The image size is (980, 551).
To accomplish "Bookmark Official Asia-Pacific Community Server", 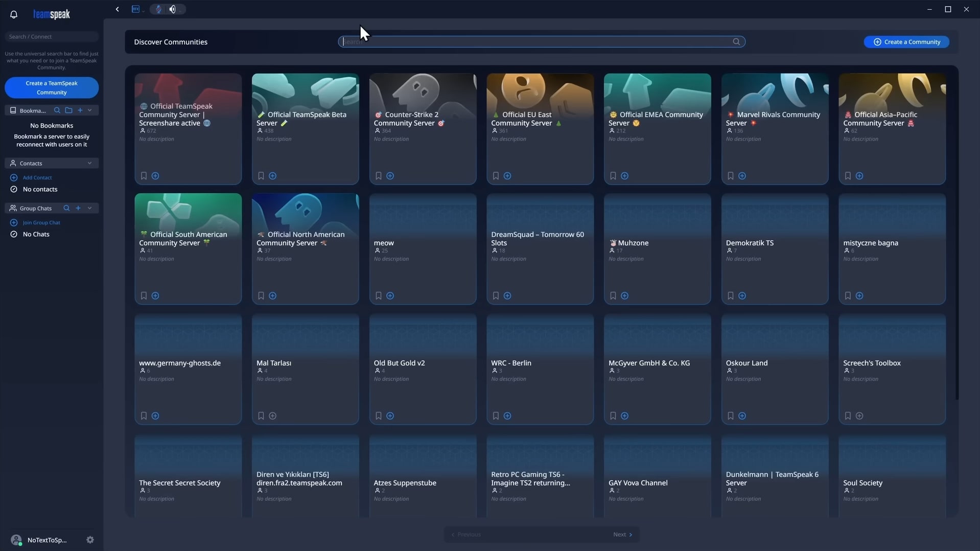I will coord(848,176).
